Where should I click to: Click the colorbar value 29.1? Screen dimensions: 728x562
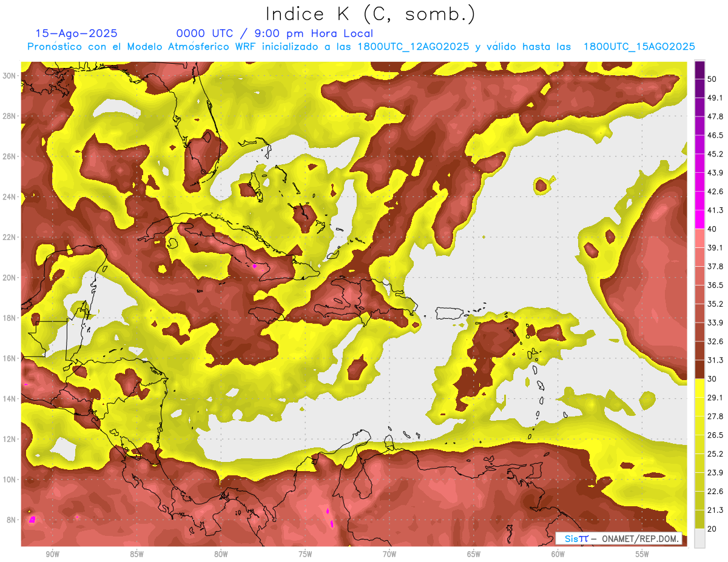pos(715,397)
